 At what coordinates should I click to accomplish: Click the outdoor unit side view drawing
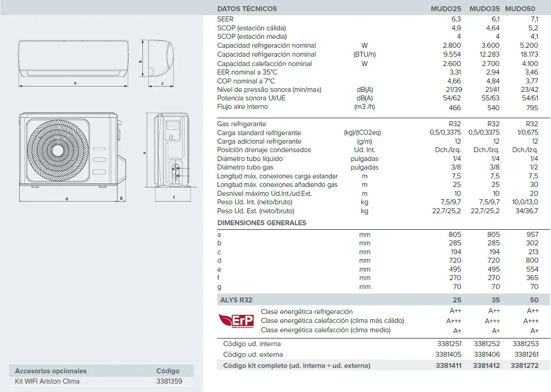coord(173,152)
